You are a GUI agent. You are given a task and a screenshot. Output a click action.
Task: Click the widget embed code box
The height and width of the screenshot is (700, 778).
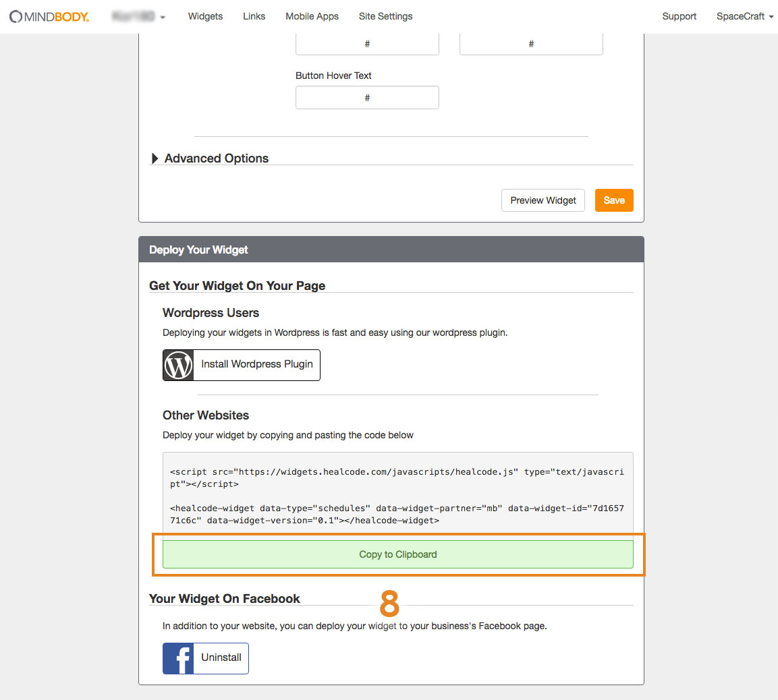(x=398, y=496)
